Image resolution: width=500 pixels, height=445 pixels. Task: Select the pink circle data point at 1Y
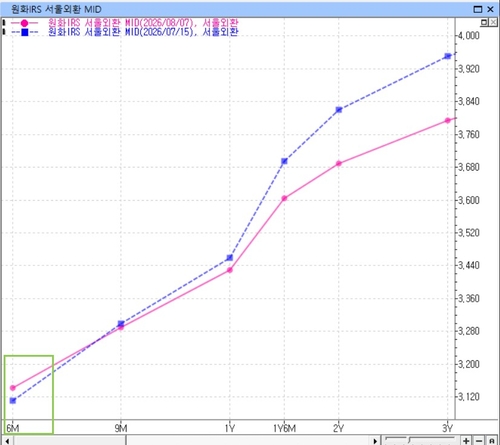230,270
